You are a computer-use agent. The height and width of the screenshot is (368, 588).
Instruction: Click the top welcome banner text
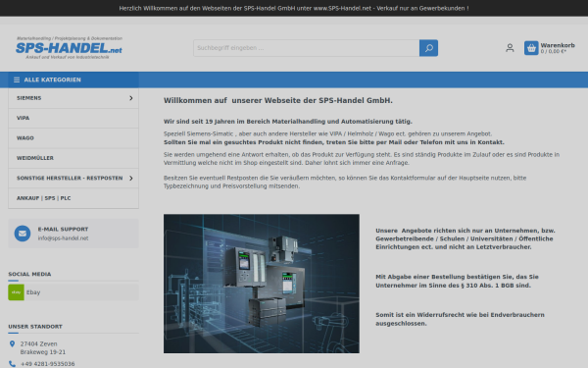pos(294,8)
